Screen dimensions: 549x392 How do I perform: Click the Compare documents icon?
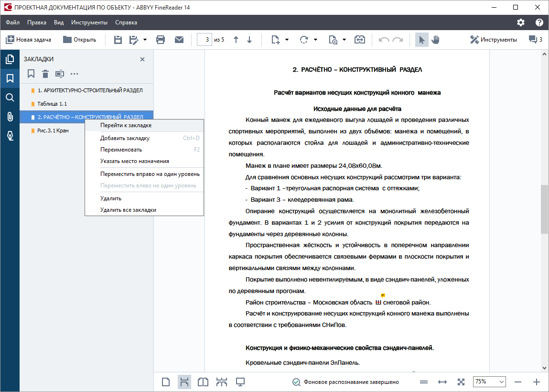(360, 40)
